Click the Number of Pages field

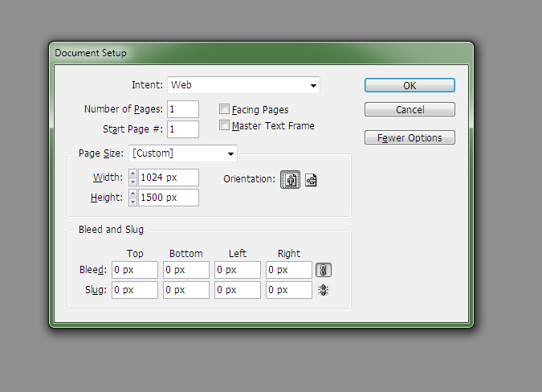click(x=183, y=109)
